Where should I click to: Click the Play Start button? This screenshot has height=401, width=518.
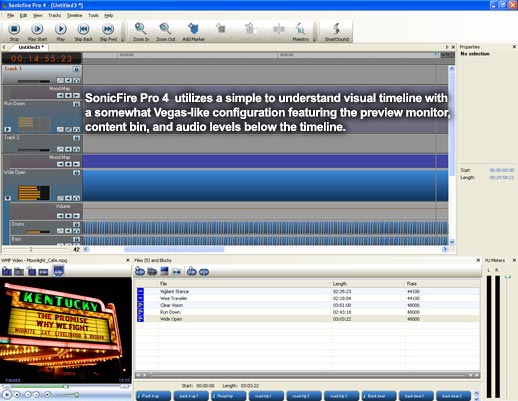click(x=37, y=32)
